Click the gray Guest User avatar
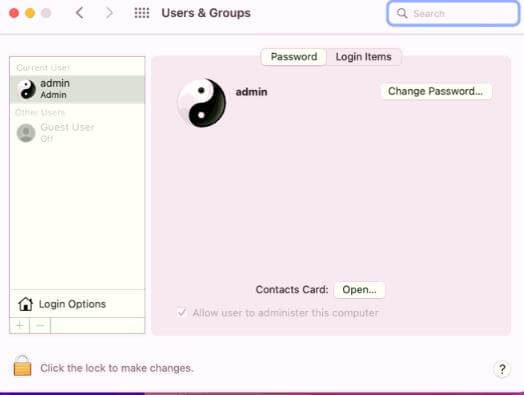The image size is (524, 395). [26, 133]
